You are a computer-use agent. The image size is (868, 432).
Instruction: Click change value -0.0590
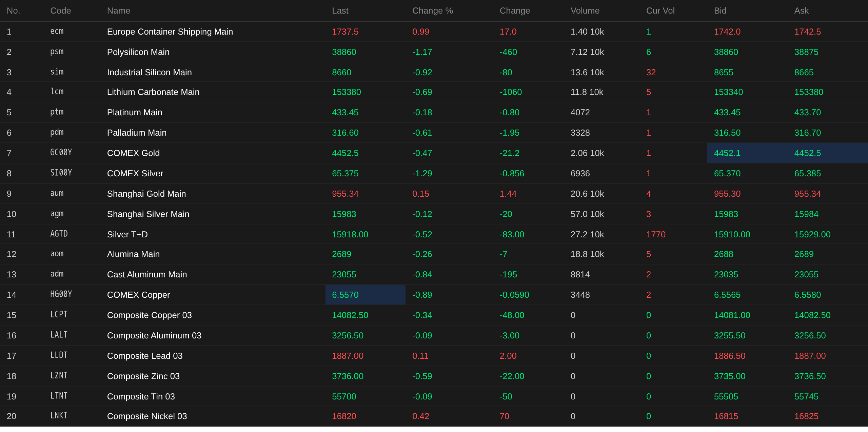[514, 295]
